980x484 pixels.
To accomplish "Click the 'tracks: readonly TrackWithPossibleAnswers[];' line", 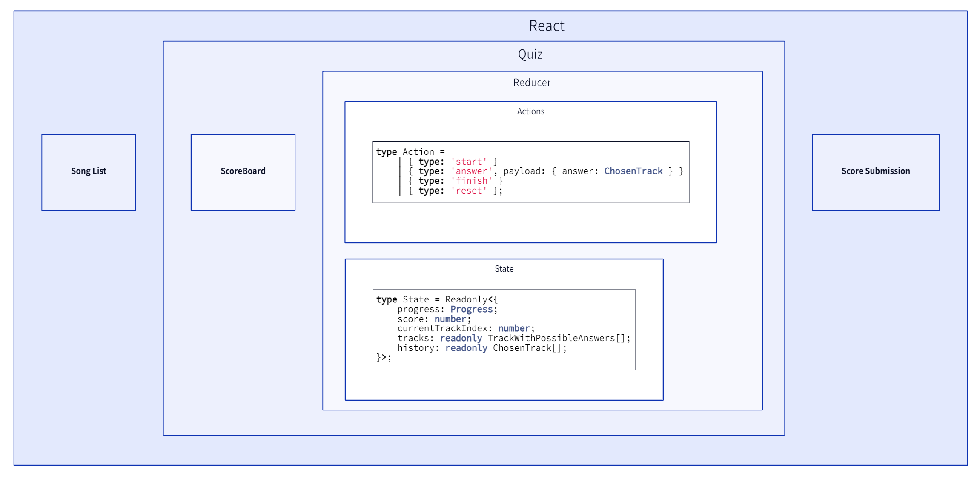I will click(x=514, y=338).
